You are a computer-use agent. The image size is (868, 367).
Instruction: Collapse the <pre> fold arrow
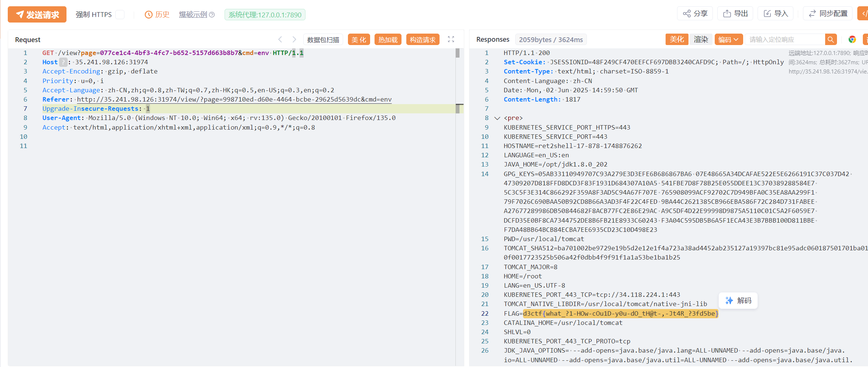[x=497, y=118]
